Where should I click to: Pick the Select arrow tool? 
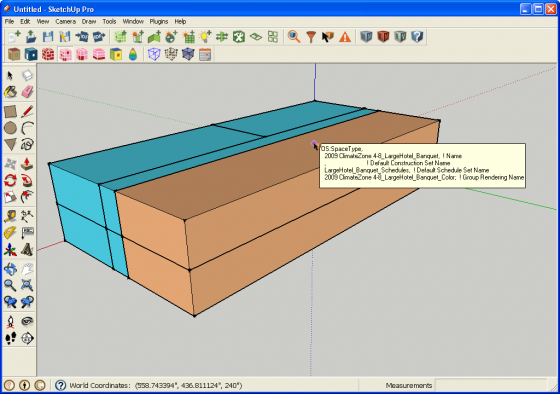tap(10, 75)
